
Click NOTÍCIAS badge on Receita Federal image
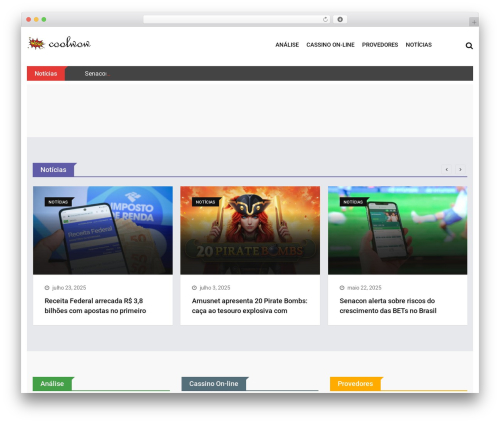click(58, 202)
